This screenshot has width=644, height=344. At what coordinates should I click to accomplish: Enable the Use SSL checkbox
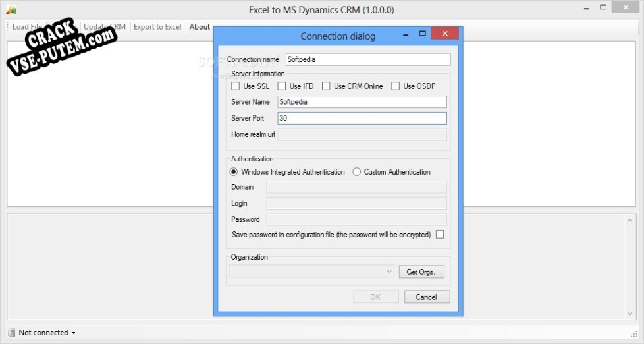click(x=236, y=86)
